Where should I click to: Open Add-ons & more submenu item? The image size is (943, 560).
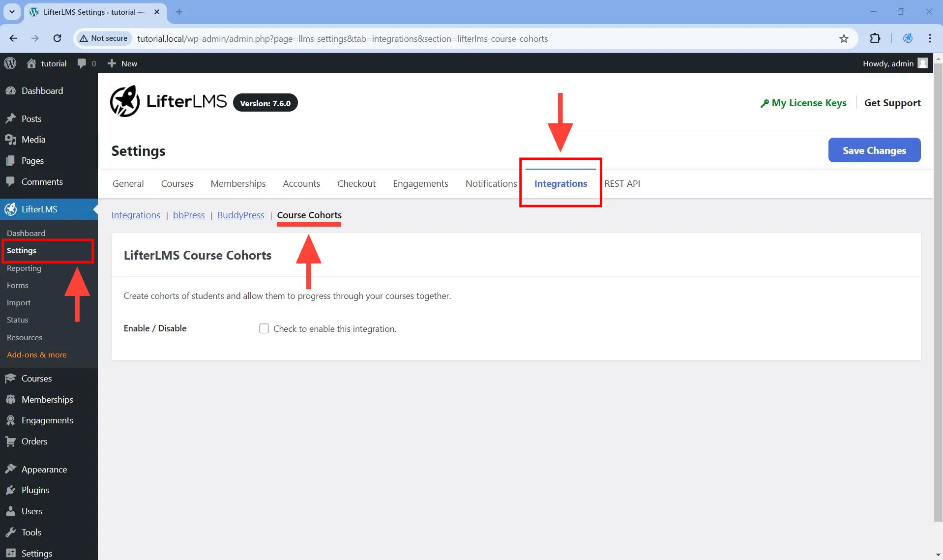[37, 354]
